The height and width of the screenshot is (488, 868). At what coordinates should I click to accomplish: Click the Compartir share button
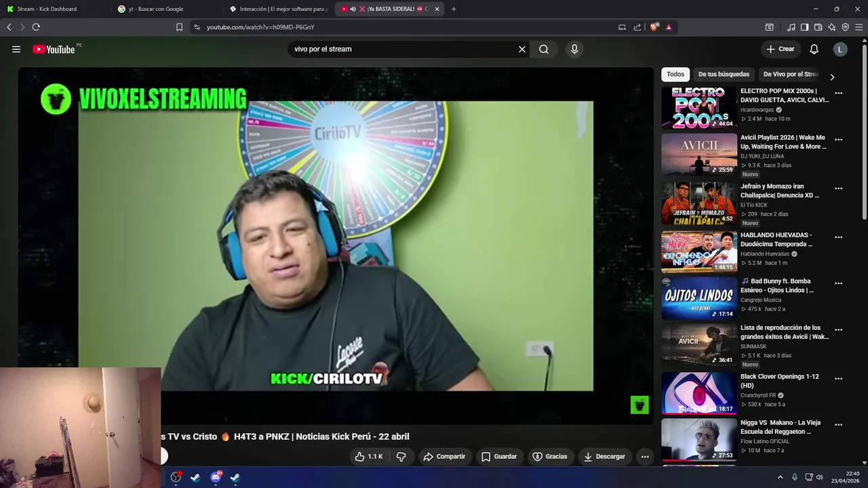click(444, 457)
